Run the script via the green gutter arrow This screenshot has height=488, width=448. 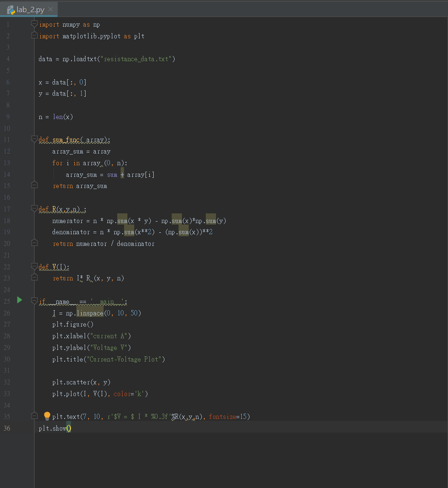(x=19, y=300)
